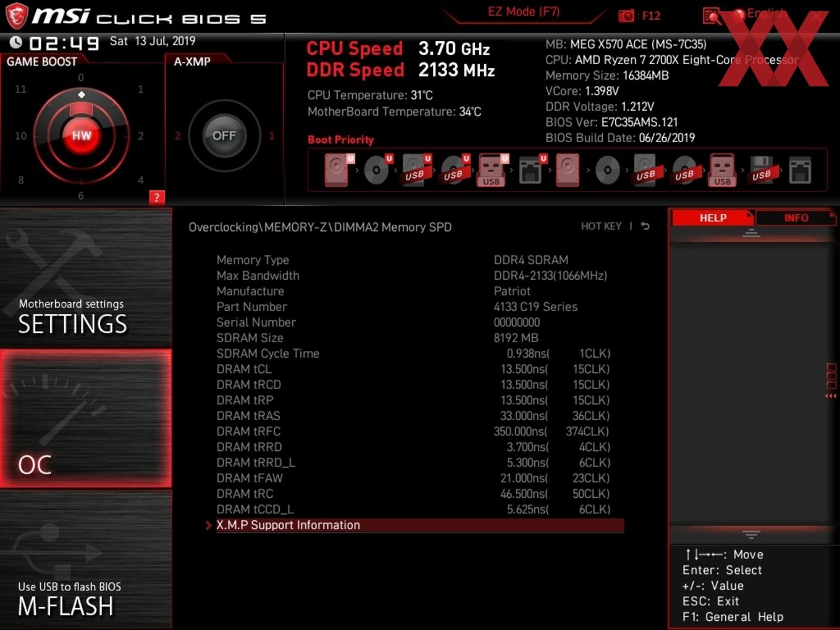Screen dimensions: 840x630
Task: Choose A-XMP profile 2
Action: (177, 136)
